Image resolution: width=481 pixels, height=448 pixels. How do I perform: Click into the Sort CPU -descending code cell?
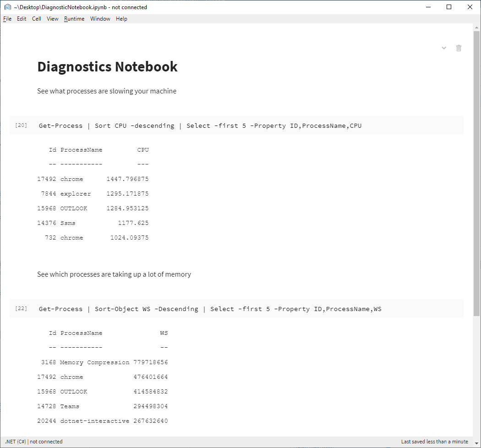(x=236, y=126)
